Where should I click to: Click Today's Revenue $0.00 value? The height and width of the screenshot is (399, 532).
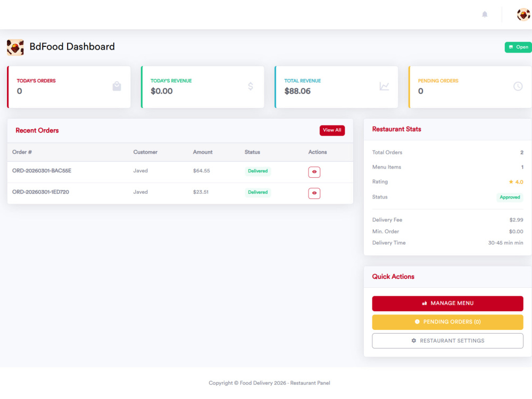pos(162,91)
